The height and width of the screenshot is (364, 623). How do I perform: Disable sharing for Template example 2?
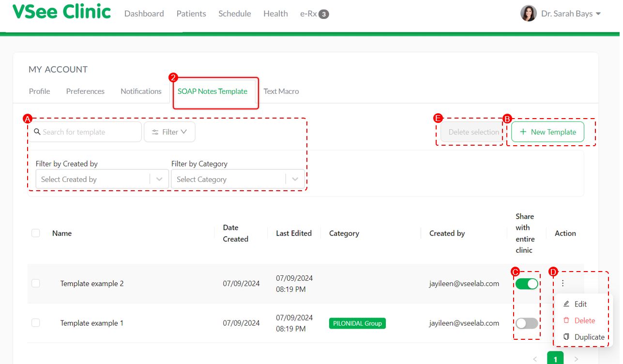click(527, 284)
